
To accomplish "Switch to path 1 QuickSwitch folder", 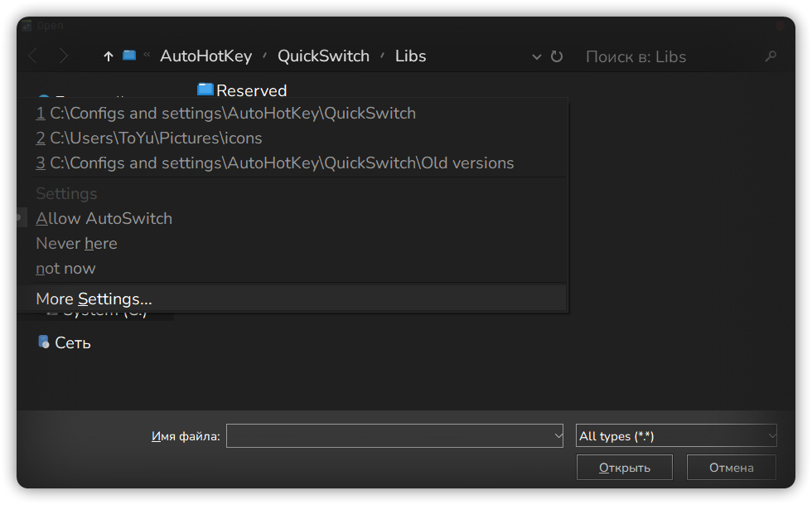I will pos(225,113).
